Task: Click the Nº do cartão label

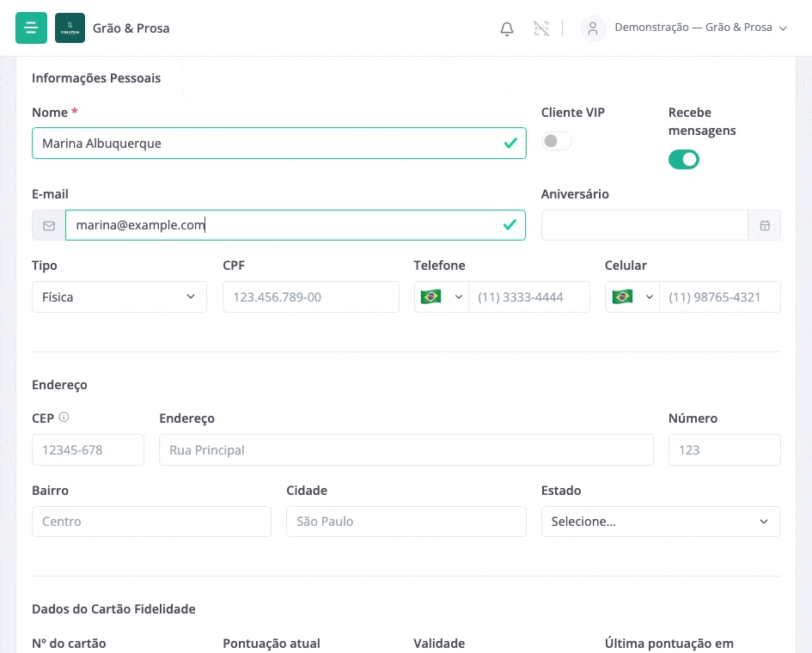Action: pyautogui.click(x=69, y=644)
